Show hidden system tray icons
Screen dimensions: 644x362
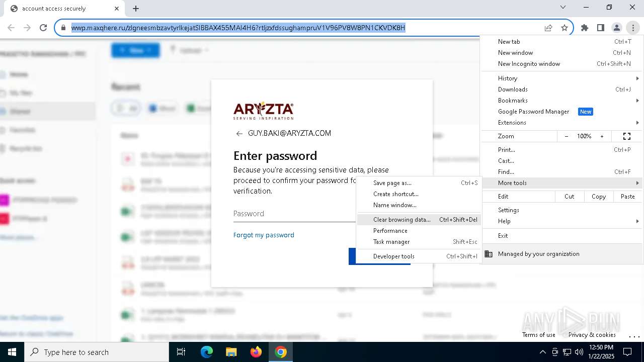click(542, 352)
